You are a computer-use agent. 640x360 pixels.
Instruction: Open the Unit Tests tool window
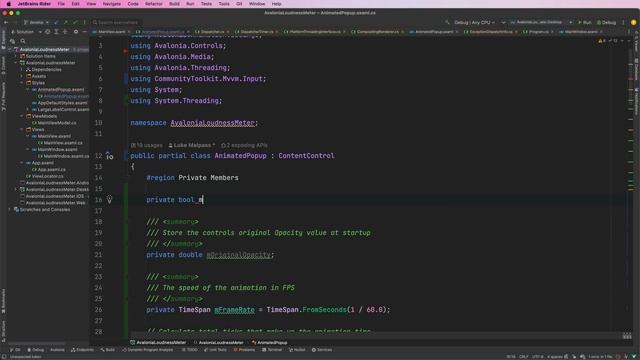pos(215,350)
